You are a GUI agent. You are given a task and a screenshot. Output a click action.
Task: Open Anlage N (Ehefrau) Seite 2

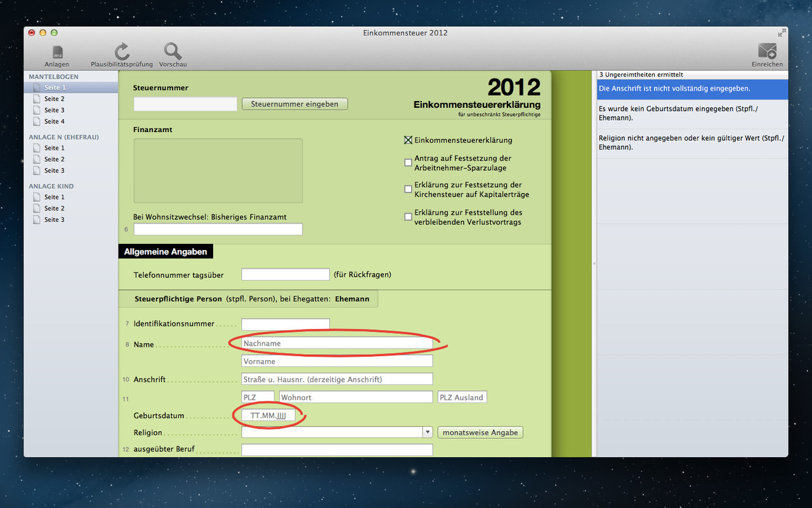(71, 159)
